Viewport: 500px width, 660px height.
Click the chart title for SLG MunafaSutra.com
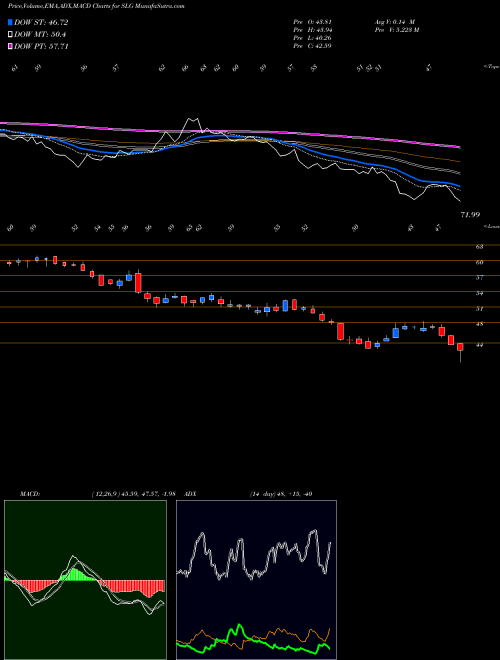click(96, 6)
